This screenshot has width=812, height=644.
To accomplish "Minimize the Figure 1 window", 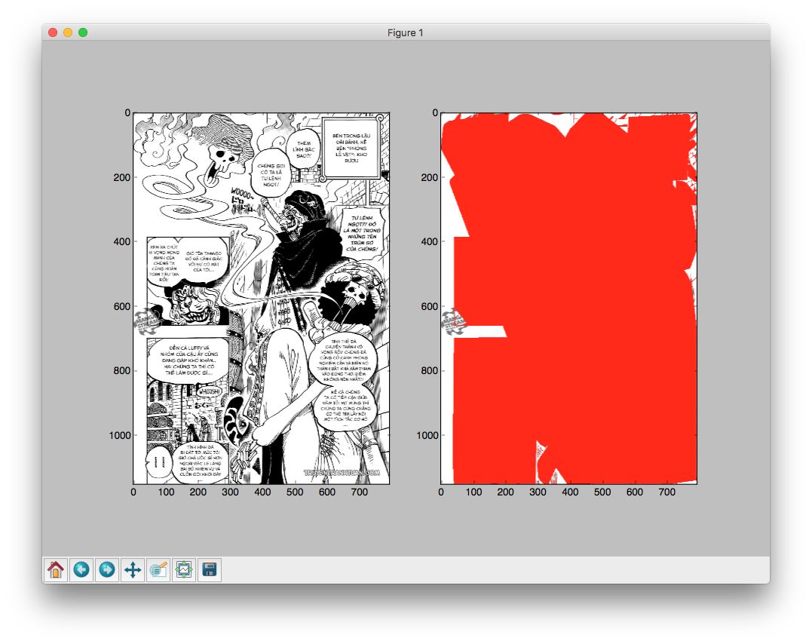I will pos(68,32).
